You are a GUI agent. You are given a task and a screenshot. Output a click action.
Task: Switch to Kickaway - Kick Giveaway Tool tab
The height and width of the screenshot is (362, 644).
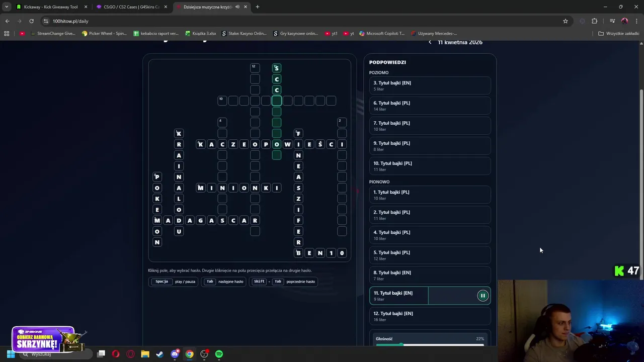(51, 7)
